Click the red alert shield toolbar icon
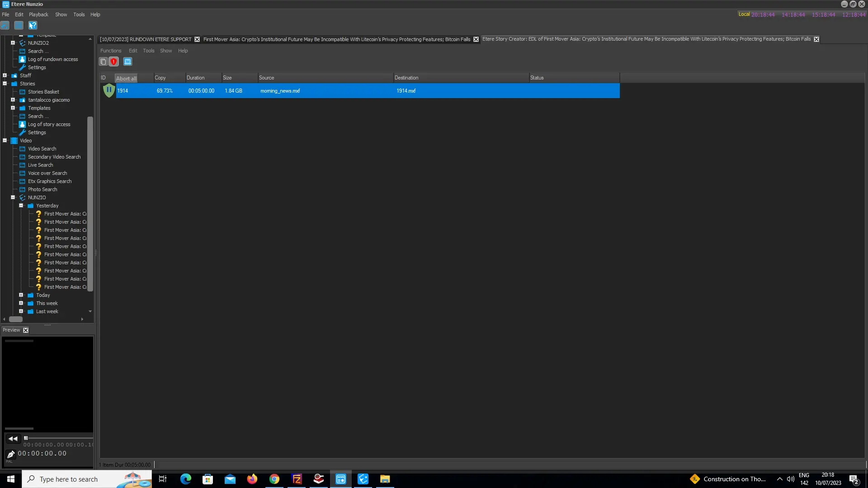Viewport: 868px width, 488px height. pyautogui.click(x=114, y=61)
